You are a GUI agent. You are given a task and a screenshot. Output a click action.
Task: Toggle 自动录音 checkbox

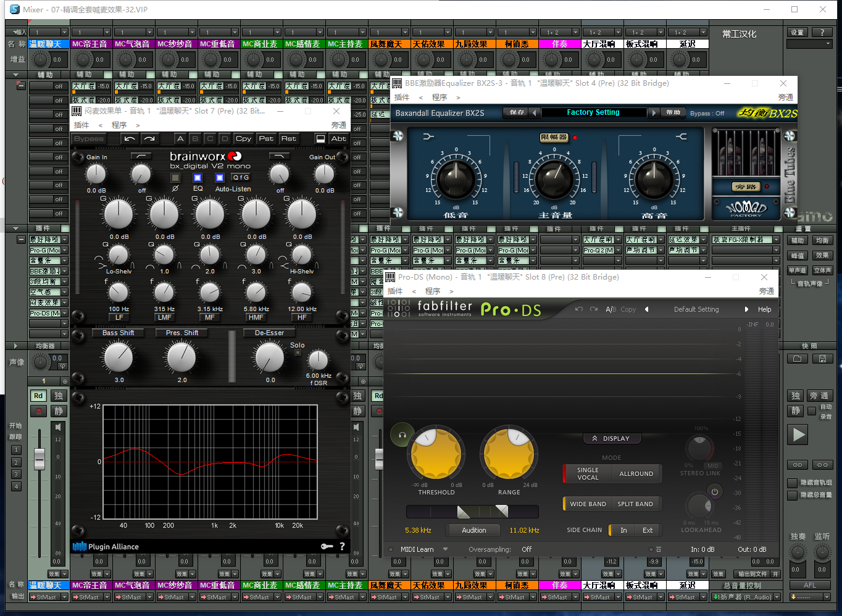(x=812, y=411)
